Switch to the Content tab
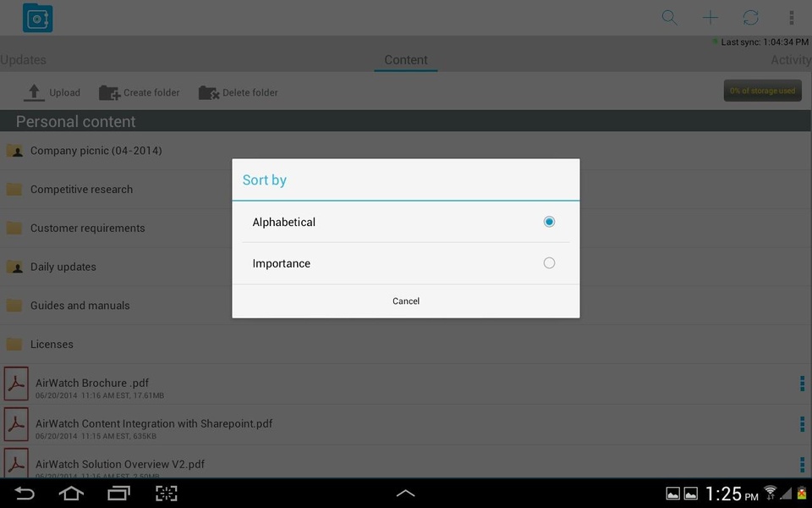 pyautogui.click(x=406, y=60)
